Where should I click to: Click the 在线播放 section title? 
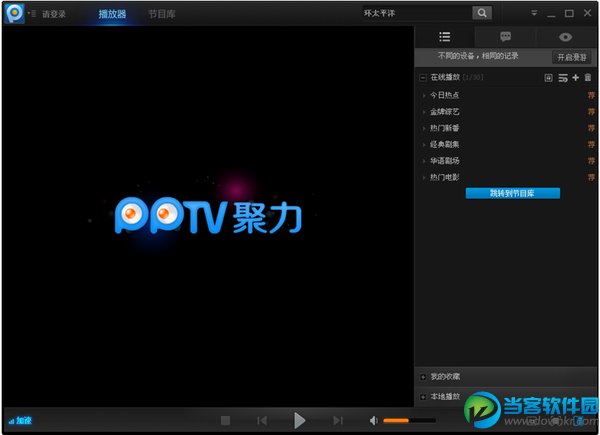(x=445, y=77)
